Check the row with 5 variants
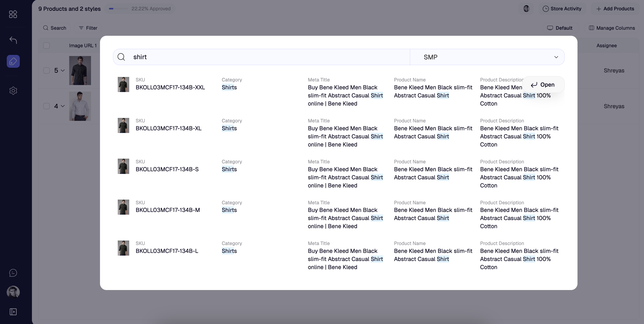This screenshot has height=324, width=644. coord(47,71)
